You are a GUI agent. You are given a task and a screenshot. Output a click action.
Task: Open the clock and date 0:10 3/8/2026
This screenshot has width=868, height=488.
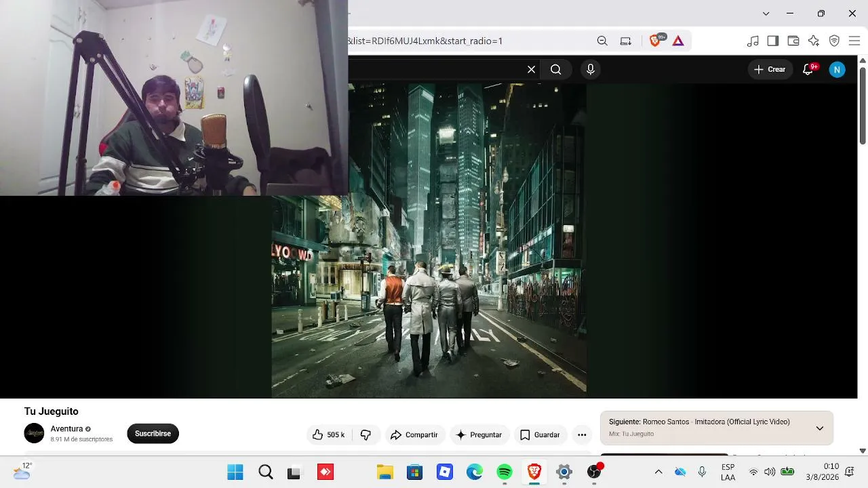click(822, 472)
